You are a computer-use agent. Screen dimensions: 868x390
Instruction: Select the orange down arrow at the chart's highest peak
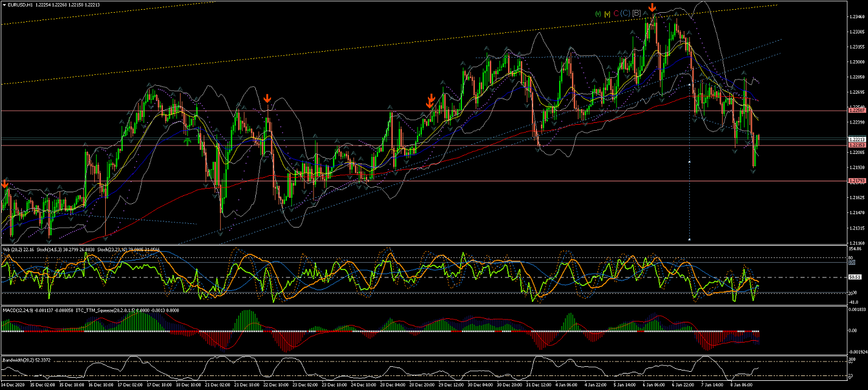coord(652,8)
